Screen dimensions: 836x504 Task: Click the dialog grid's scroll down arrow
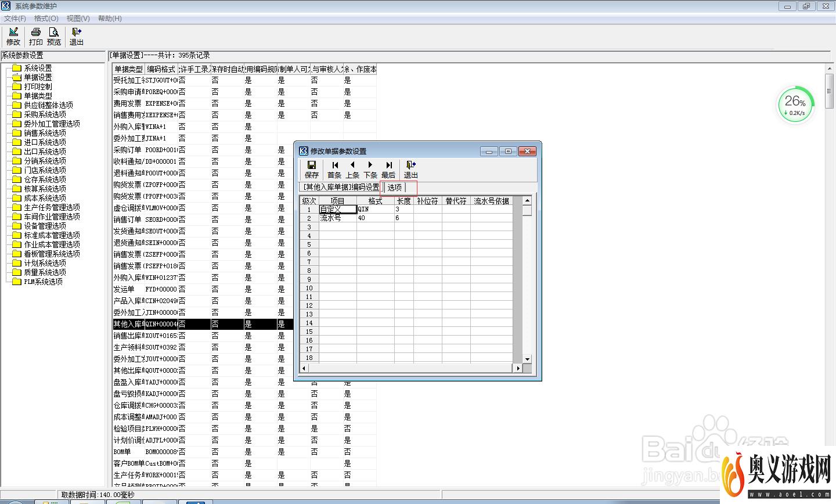pos(527,359)
